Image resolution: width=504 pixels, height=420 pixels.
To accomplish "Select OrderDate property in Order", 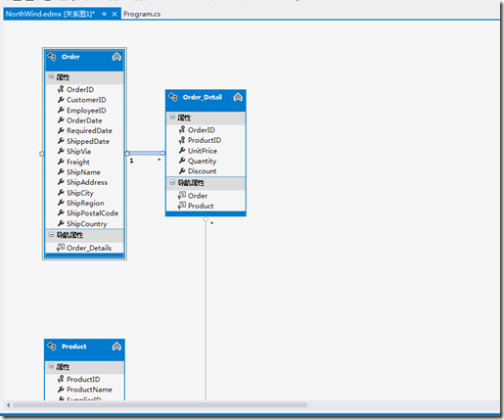I will 84,120.
